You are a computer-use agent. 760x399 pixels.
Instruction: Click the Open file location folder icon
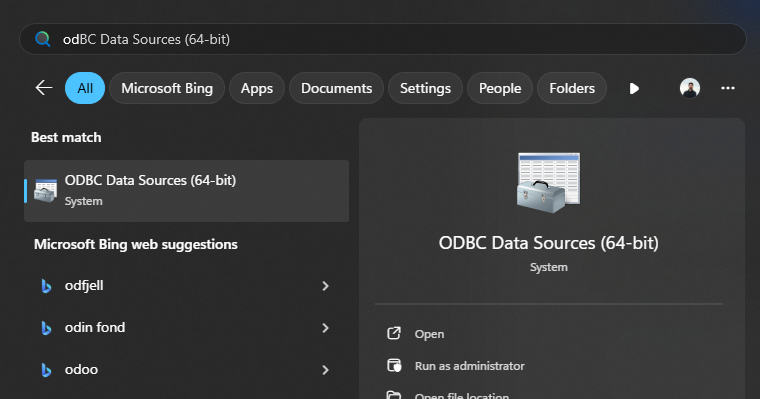click(x=394, y=395)
